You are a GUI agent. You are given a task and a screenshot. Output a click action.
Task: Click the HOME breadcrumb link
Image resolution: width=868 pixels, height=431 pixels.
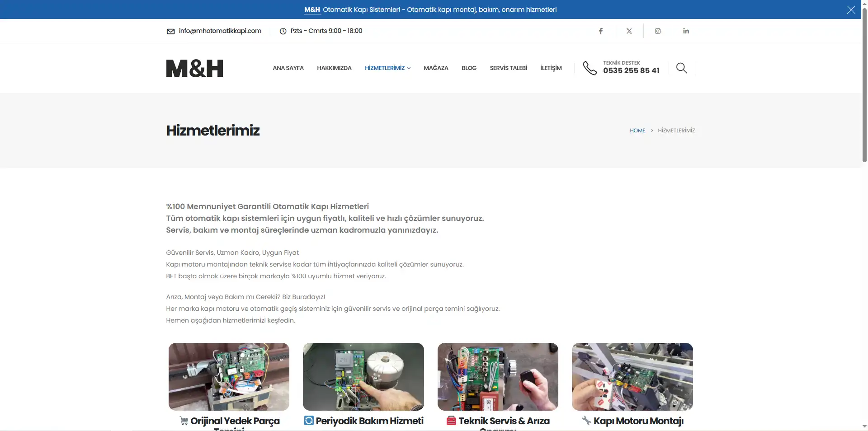tap(637, 131)
